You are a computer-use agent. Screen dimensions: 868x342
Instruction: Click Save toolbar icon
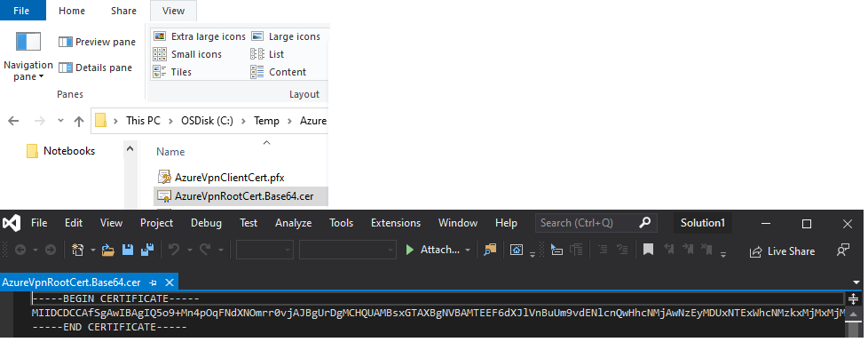[x=128, y=250]
